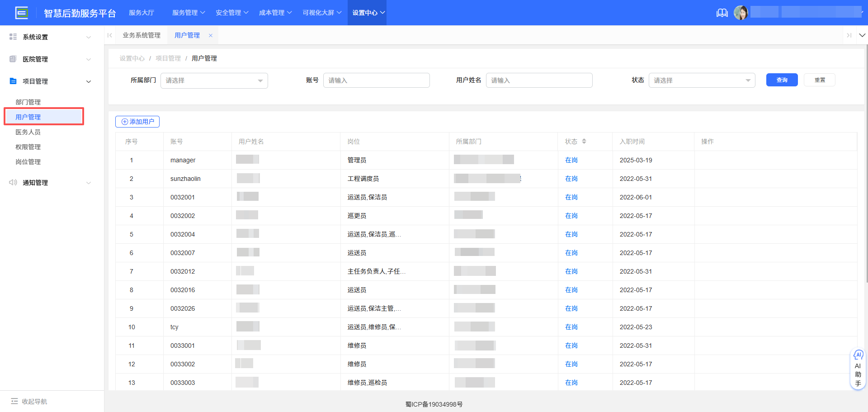Open the tab list dropdown chevron

click(862, 35)
